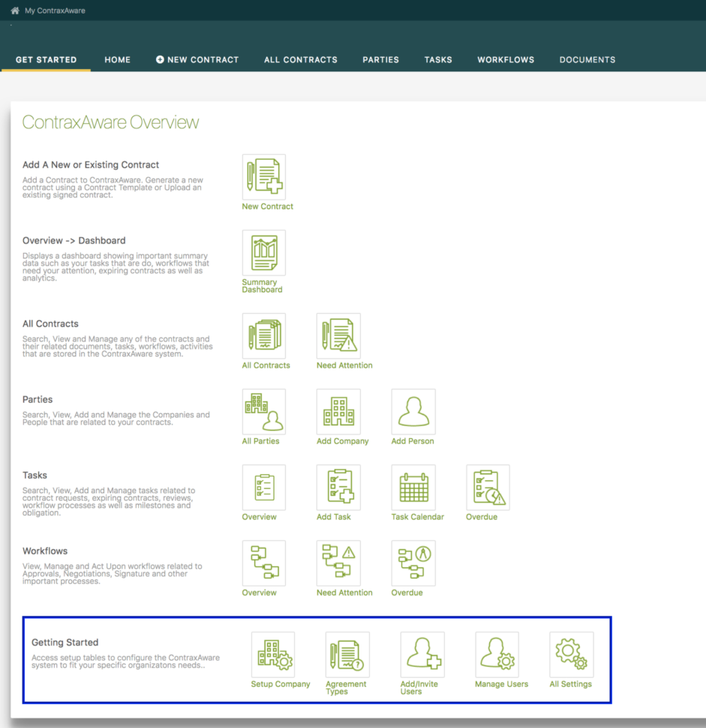Switch to the WORKFLOWS tab
Viewport: 706px width, 728px height.
(506, 59)
